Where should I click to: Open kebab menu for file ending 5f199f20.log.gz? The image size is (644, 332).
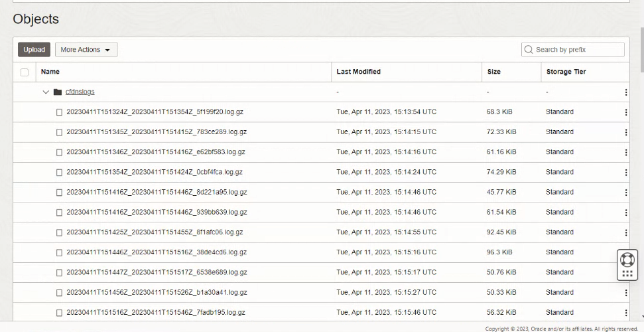[x=625, y=112]
